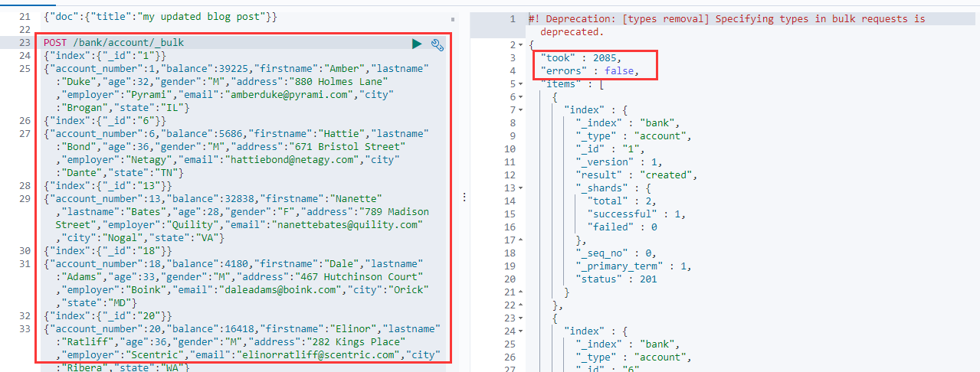The width and height of the screenshot is (980, 372).
Task: Click the fold marker at response line 17
Action: (521, 240)
